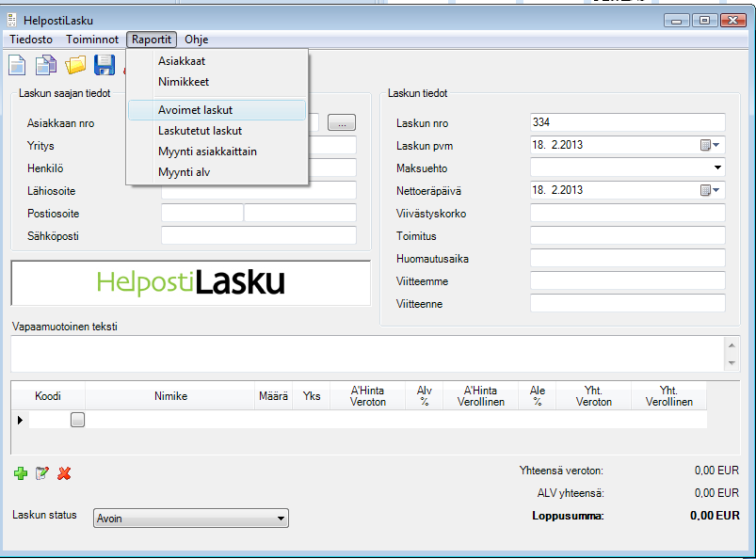Select the row marker arrow in grid
Viewport: 756px width, 559px height.
point(20,421)
